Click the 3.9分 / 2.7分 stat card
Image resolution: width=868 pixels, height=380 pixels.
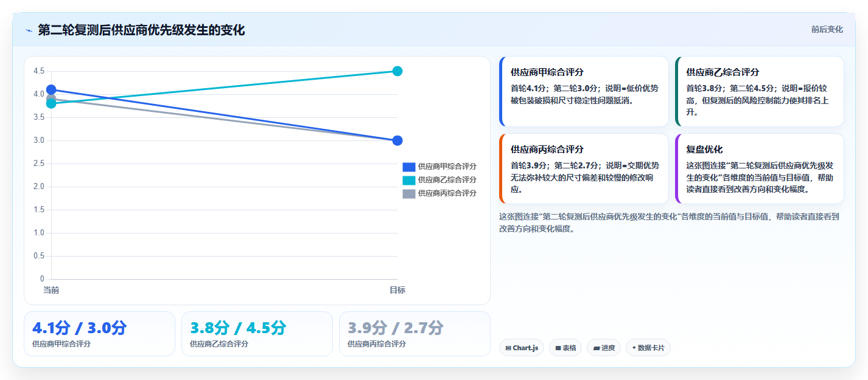tap(415, 334)
